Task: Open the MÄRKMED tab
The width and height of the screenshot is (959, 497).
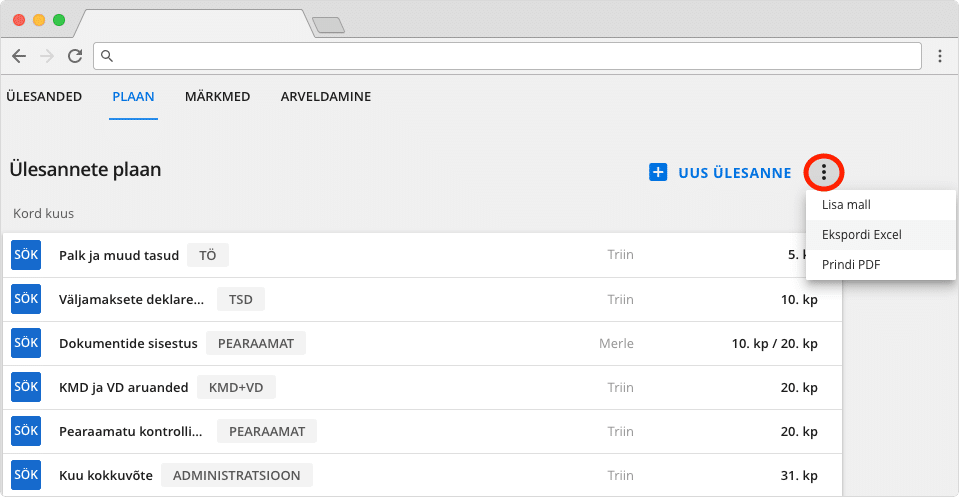Action: (218, 97)
